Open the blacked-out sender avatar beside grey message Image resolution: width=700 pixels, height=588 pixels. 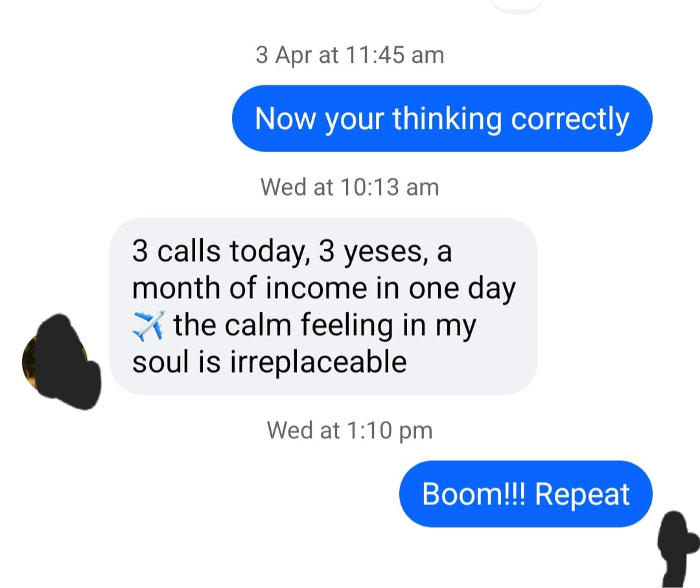pyautogui.click(x=62, y=362)
